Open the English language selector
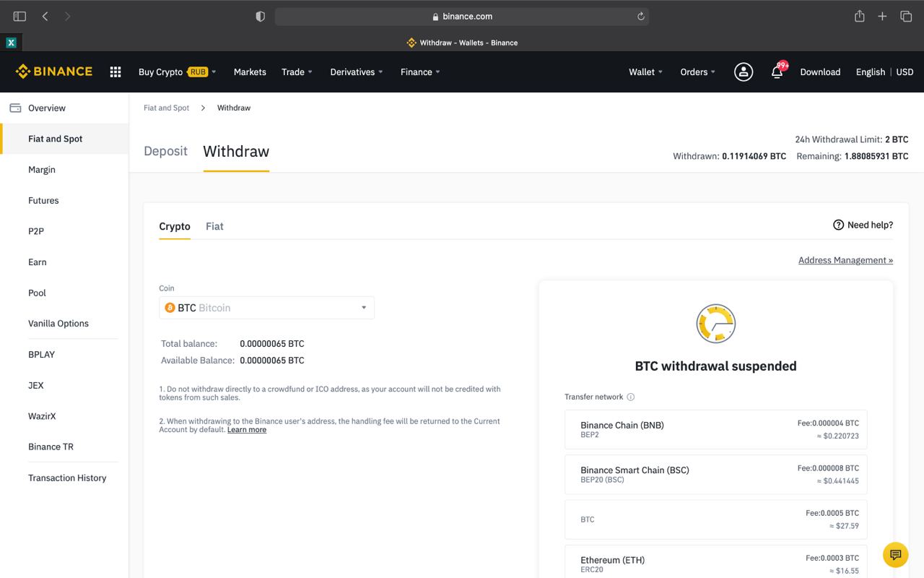This screenshot has width=924, height=578. click(870, 72)
